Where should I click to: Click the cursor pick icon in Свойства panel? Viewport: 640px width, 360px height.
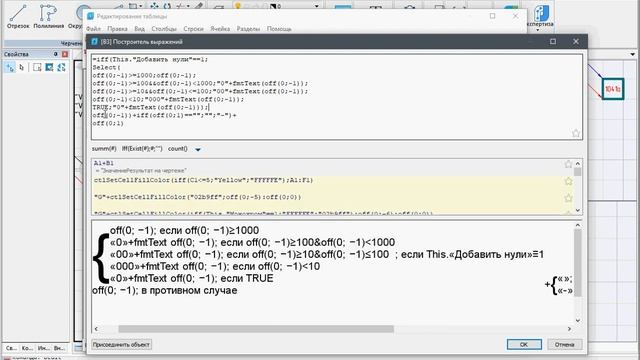22,67
